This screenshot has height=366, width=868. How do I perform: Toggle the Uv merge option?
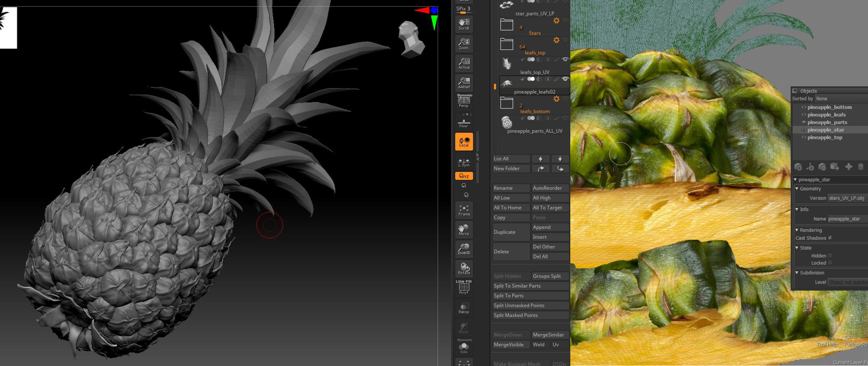(x=560, y=345)
